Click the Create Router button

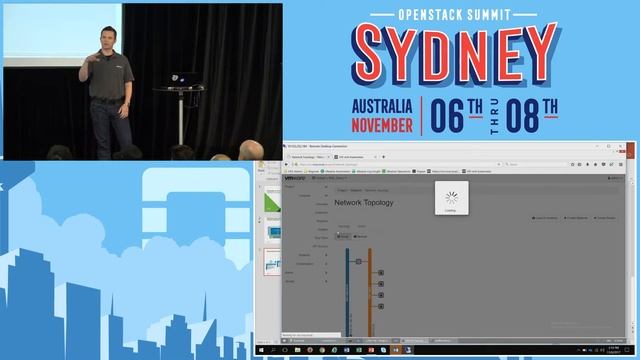(604, 218)
